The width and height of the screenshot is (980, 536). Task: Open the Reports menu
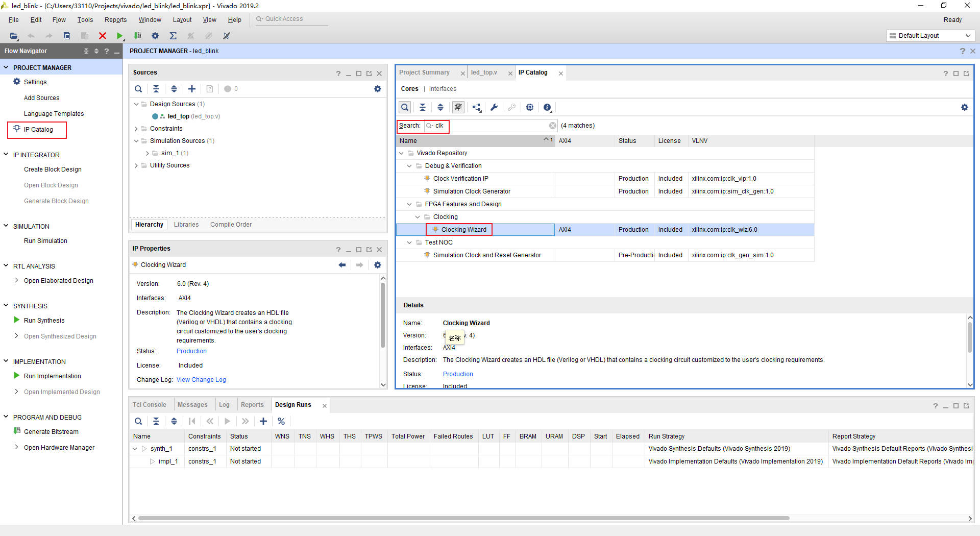[115, 20]
